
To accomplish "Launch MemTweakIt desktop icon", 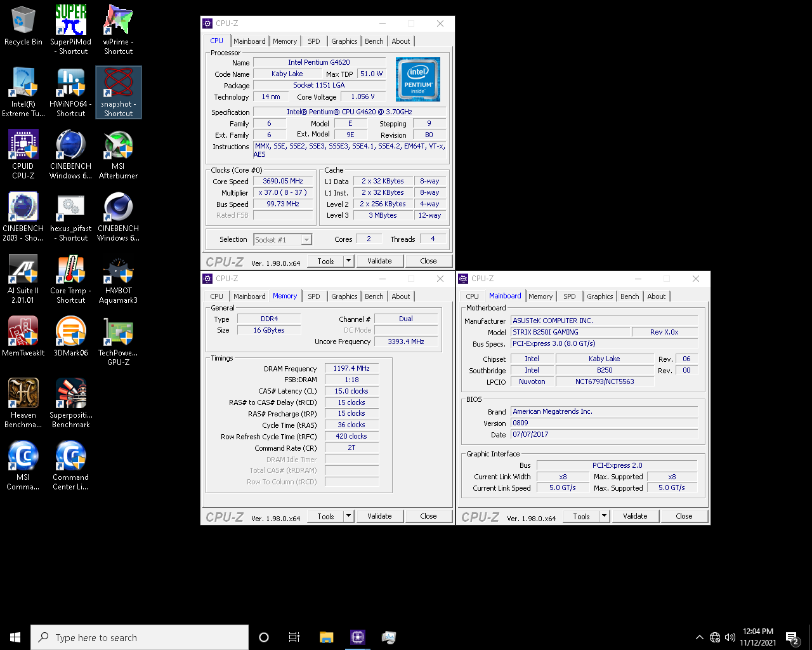I will coord(23,336).
